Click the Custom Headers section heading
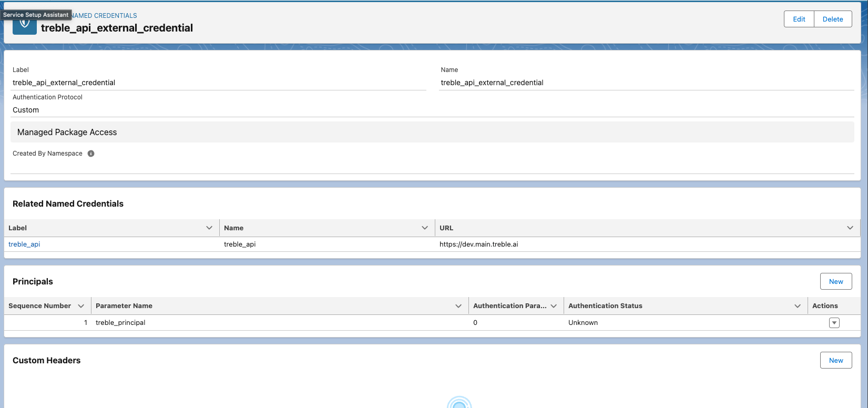The width and height of the screenshot is (868, 408). point(46,360)
